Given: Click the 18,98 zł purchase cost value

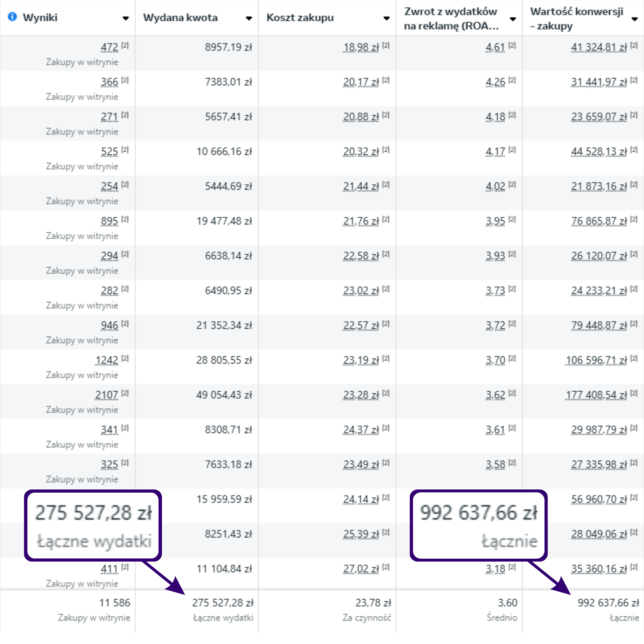Looking at the screenshot, I should (361, 47).
